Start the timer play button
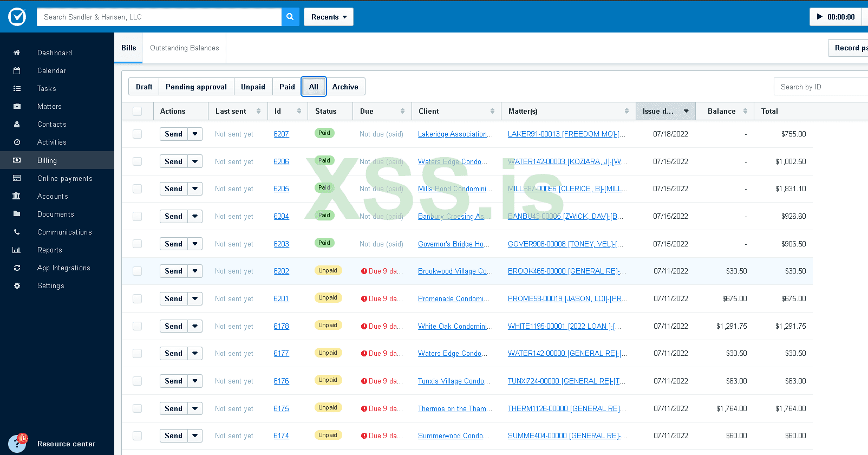868x455 pixels. click(819, 17)
